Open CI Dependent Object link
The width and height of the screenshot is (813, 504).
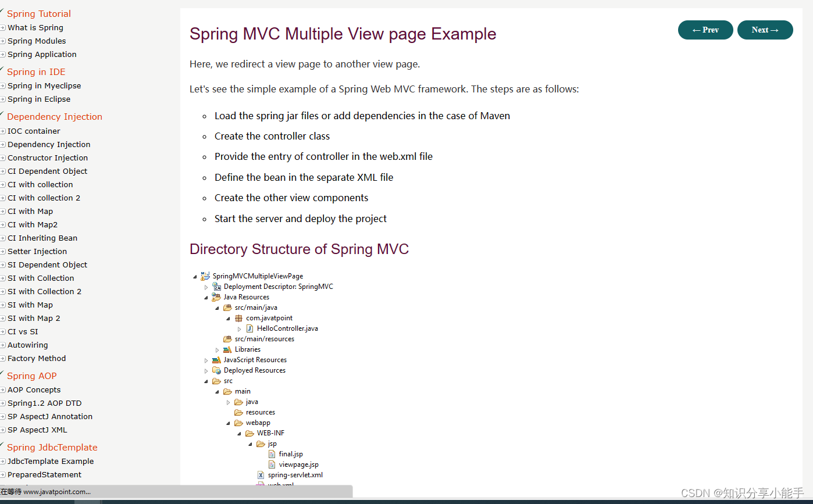(x=48, y=171)
